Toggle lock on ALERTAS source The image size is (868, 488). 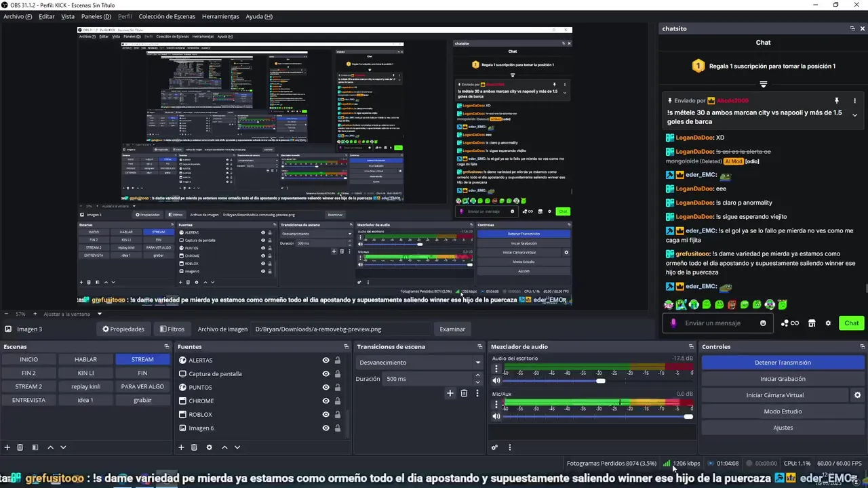tap(338, 361)
